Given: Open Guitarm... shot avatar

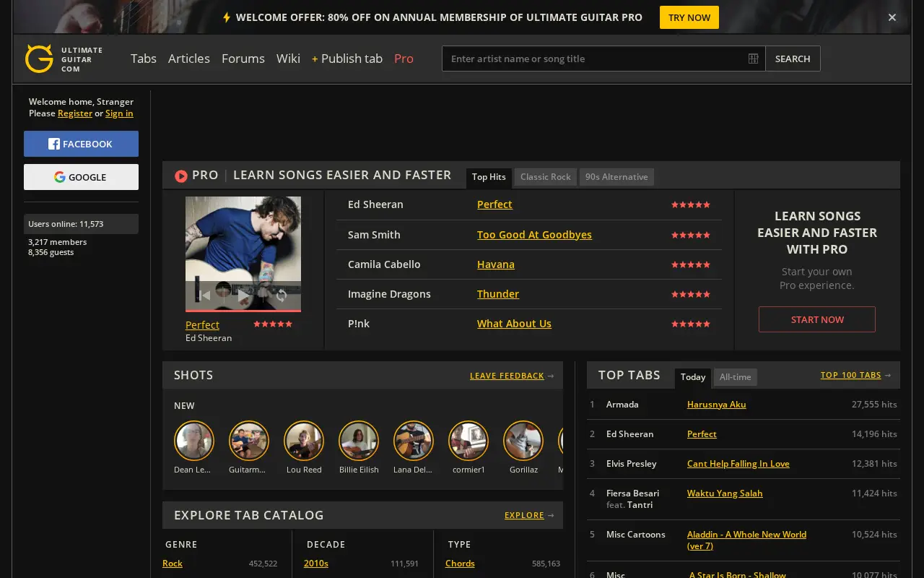Looking at the screenshot, I should pos(249,441).
